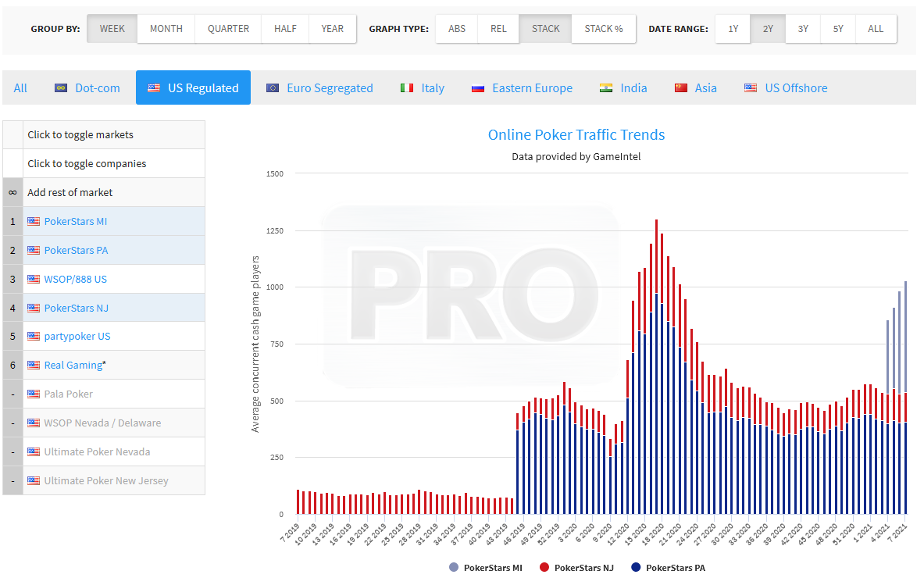This screenshot has width=924, height=578.
Task: Click the flag icon next to PokerStars PA
Action: [x=34, y=251]
